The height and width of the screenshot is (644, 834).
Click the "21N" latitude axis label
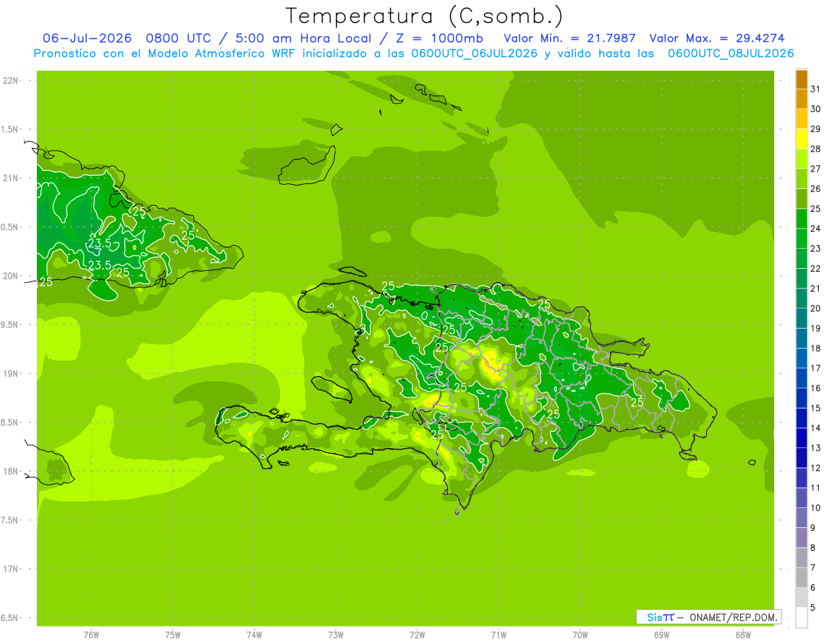(x=10, y=178)
